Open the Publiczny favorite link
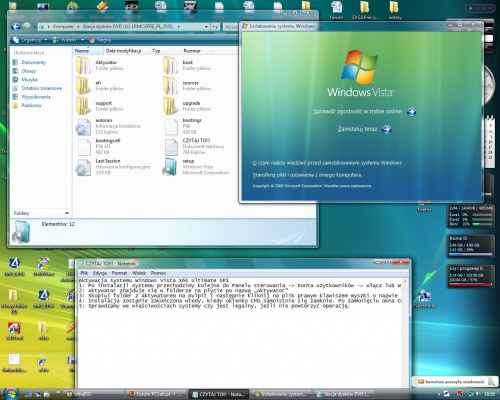Image resolution: width=500 pixels, height=400 pixels. point(27,105)
